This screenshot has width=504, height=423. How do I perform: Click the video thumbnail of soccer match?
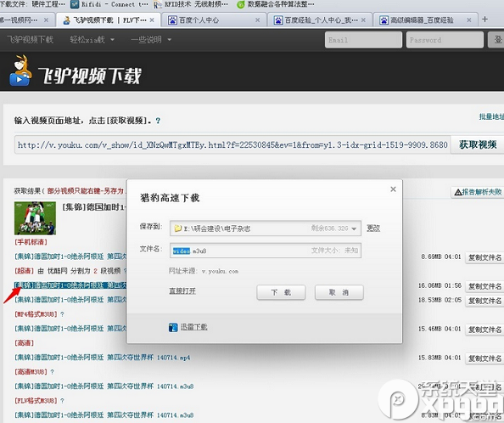pyautogui.click(x=35, y=218)
